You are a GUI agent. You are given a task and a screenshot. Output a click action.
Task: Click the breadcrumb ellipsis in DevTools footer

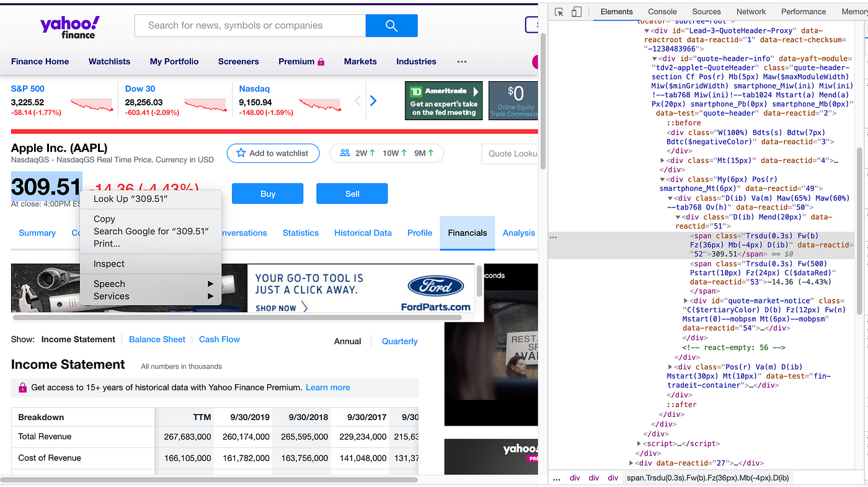click(x=557, y=478)
